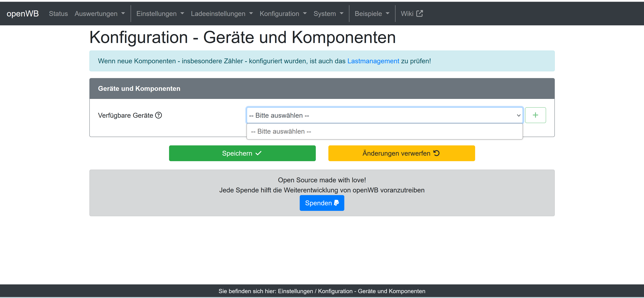Open the Auswertungen dropdown menu
Image resolution: width=644 pixels, height=298 pixels.
99,13
